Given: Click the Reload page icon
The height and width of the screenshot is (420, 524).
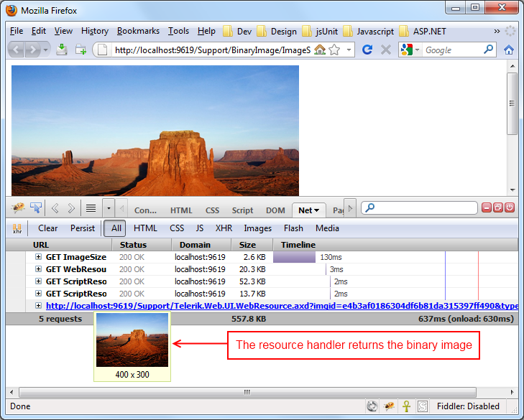Looking at the screenshot, I should click(x=367, y=50).
